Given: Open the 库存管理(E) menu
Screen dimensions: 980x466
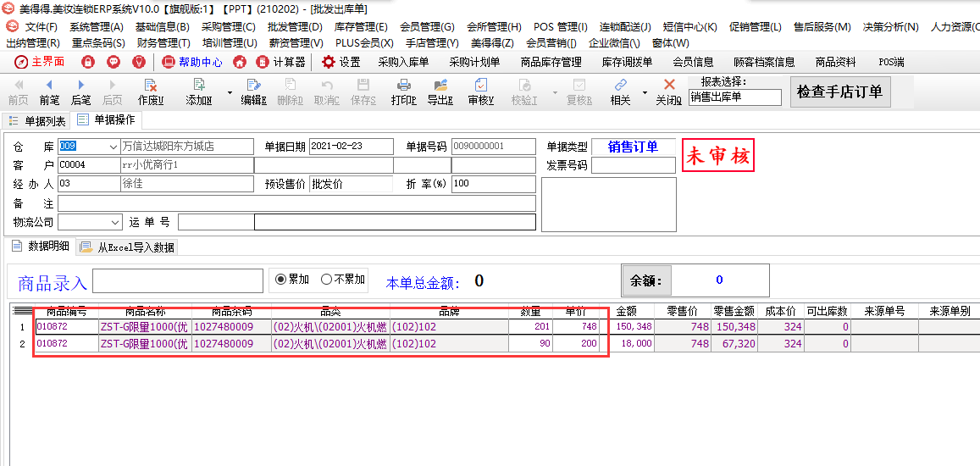Looking at the screenshot, I should click(361, 27).
